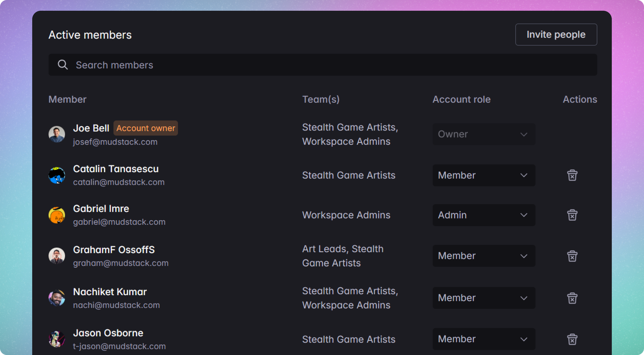Delete Gabriel Imre via trash icon

(573, 215)
